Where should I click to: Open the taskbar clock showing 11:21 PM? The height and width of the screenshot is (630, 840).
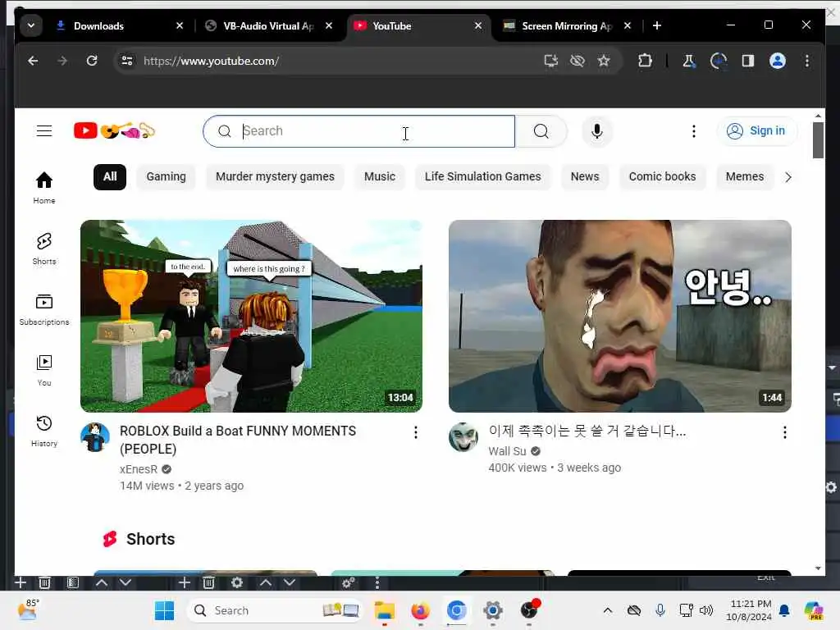(750, 610)
